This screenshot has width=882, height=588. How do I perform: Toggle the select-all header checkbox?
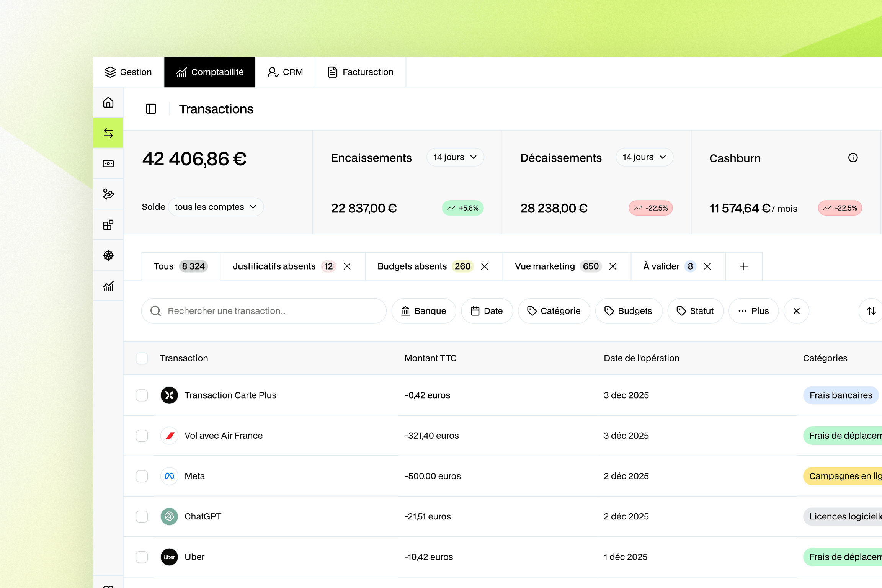(x=142, y=358)
